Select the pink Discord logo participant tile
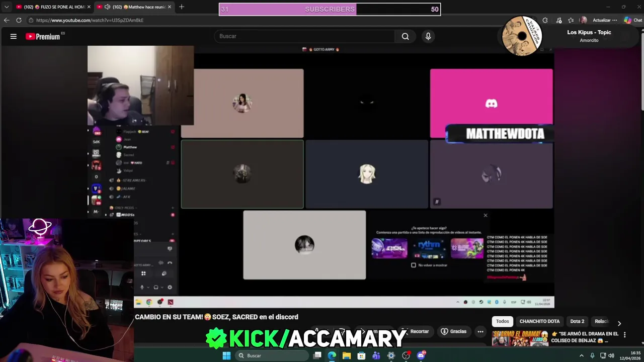The width and height of the screenshot is (644, 362). [491, 103]
